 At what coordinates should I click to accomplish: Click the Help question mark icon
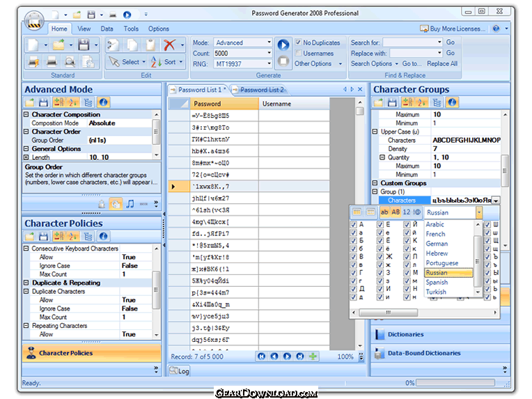coord(496,29)
